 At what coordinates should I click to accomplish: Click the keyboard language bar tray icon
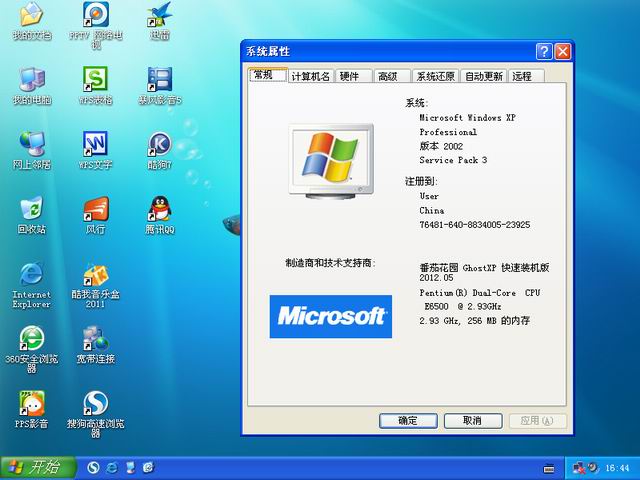click(x=549, y=469)
